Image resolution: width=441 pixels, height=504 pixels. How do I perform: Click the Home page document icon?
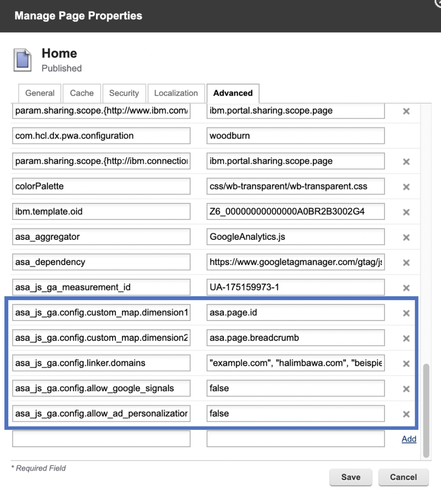click(x=22, y=59)
